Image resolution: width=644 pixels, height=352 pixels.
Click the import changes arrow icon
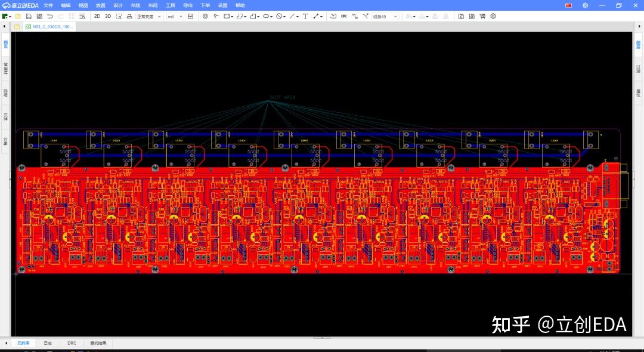click(x=333, y=17)
